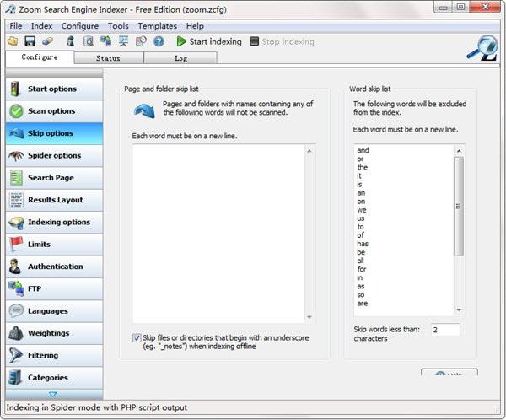
Task: Click the skip words length input field
Action: point(445,330)
